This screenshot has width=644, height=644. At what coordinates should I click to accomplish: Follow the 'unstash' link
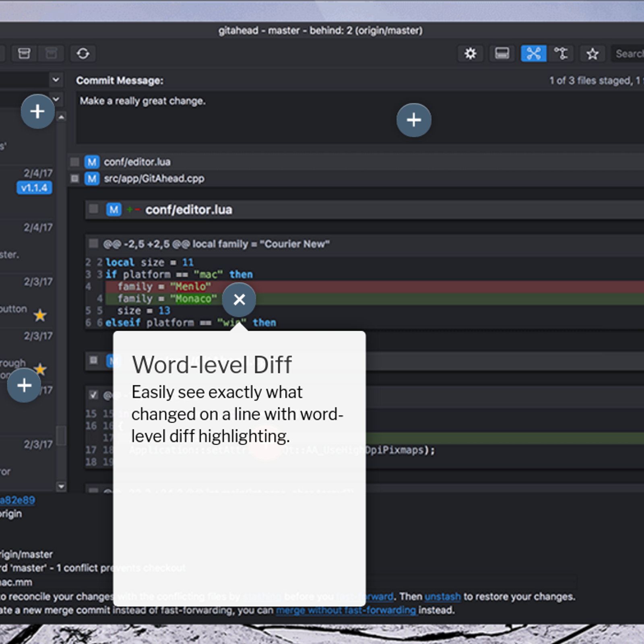point(442,597)
